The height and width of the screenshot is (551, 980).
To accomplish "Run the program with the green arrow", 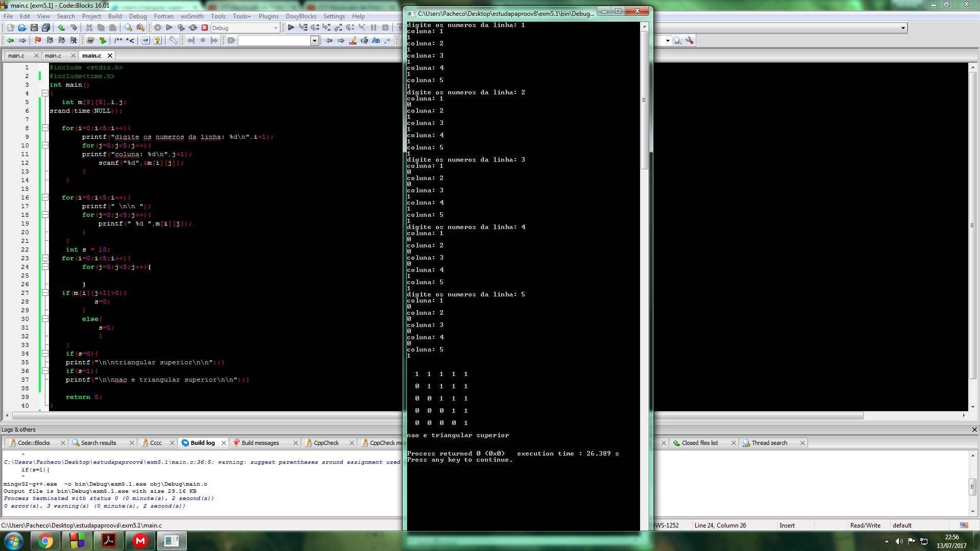I will [x=169, y=28].
